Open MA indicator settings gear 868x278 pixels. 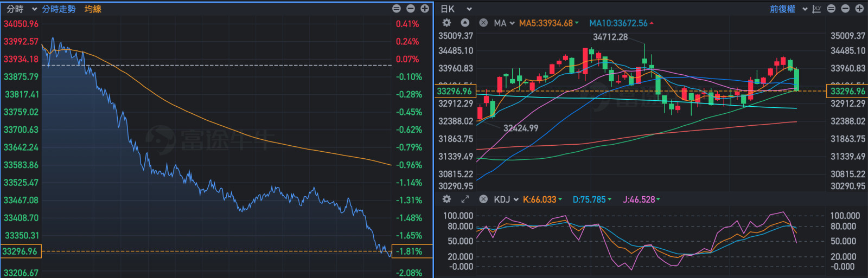click(446, 23)
